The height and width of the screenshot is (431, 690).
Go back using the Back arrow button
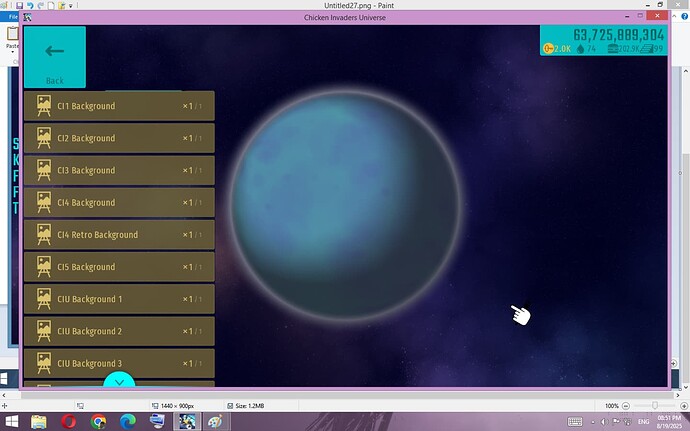pos(55,57)
